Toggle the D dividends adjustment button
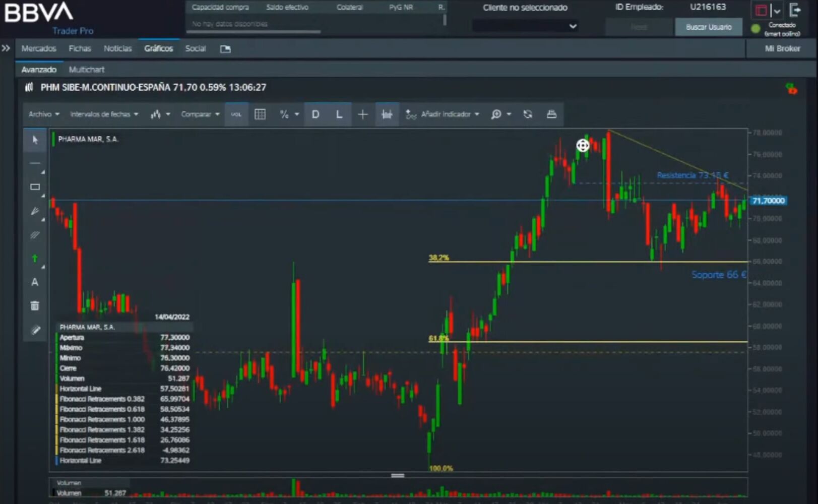Viewport: 818px width, 504px height. pyautogui.click(x=316, y=114)
